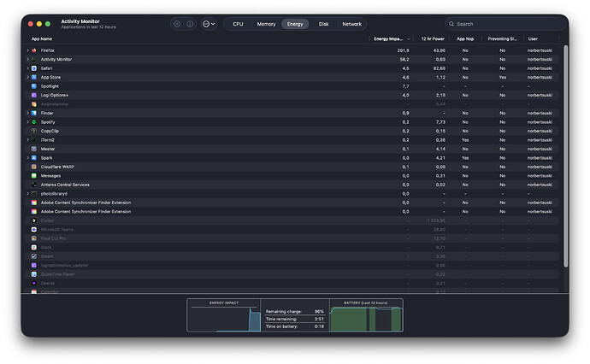Expand the iTerm2 process group
590x364 pixels.
[x=28, y=140]
